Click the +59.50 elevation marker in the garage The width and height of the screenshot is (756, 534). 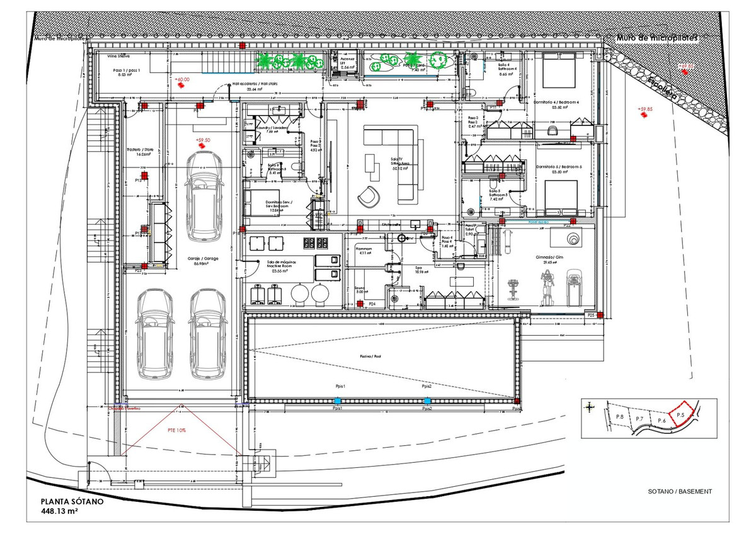click(203, 142)
